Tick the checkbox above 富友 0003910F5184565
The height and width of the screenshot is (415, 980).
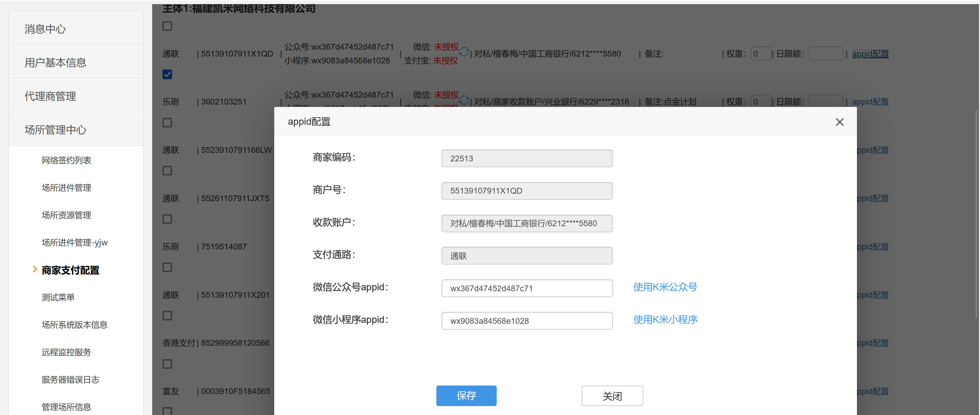pyautogui.click(x=167, y=364)
